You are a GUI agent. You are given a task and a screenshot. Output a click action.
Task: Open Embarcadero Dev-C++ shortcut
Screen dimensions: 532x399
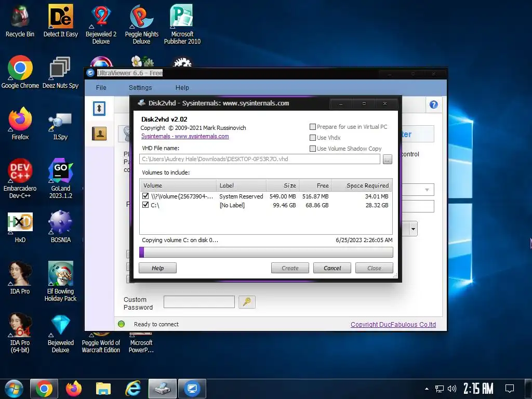click(x=20, y=178)
